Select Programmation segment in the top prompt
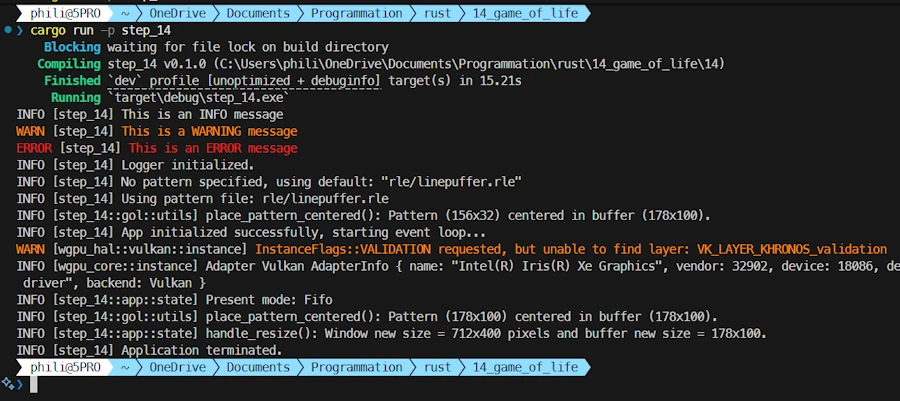This screenshot has width=900, height=401. pyautogui.click(x=358, y=13)
